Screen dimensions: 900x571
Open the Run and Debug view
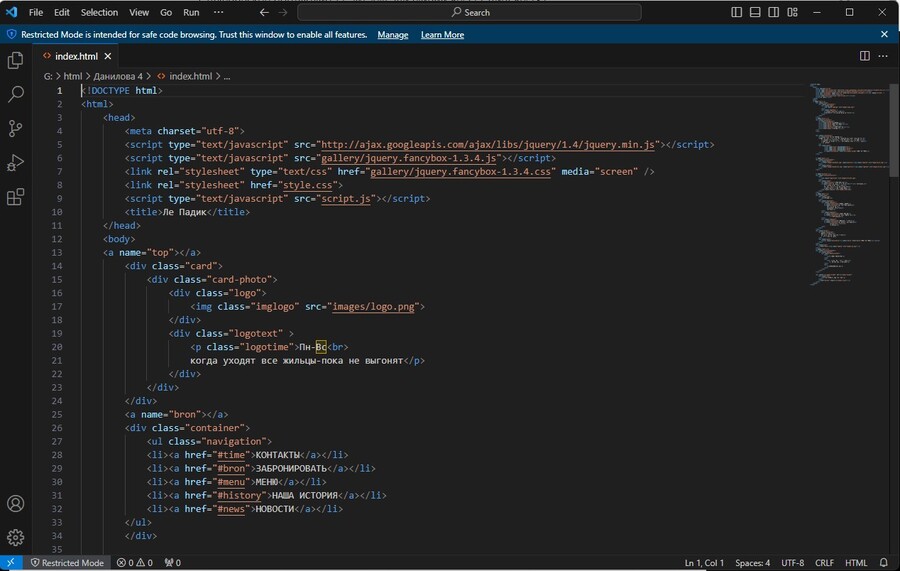click(x=15, y=162)
